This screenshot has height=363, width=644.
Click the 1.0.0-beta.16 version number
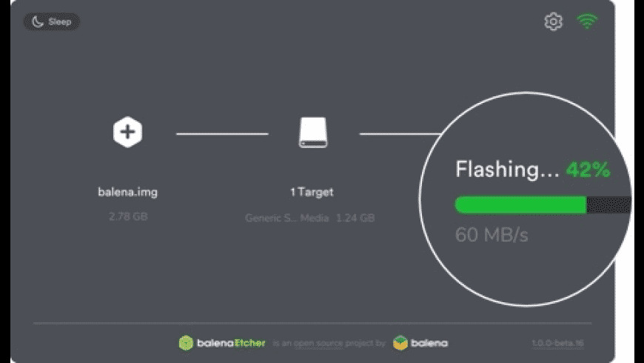(557, 343)
